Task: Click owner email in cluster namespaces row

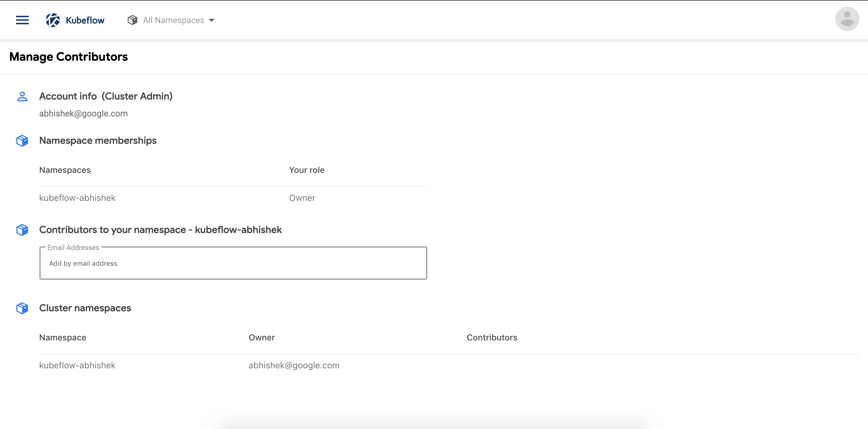Action: 294,366
